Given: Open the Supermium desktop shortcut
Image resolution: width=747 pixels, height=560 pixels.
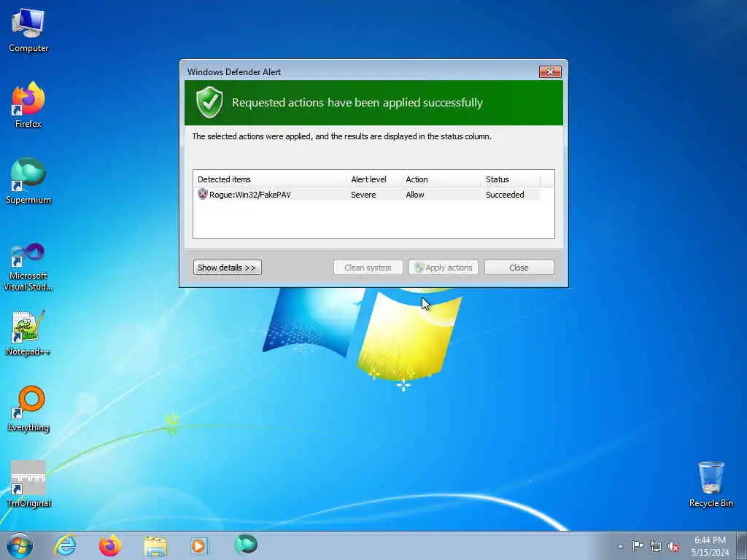Looking at the screenshot, I should [28, 181].
